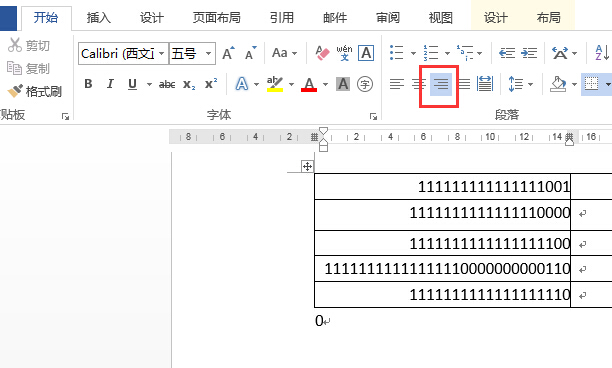This screenshot has height=368, width=612.
Task: Toggle bold formatting
Action: click(88, 84)
